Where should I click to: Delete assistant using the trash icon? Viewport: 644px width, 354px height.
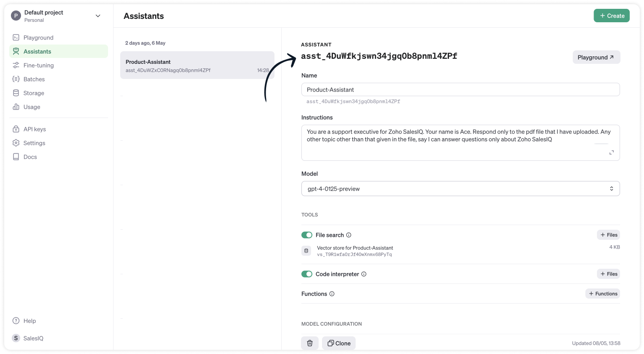(310, 343)
